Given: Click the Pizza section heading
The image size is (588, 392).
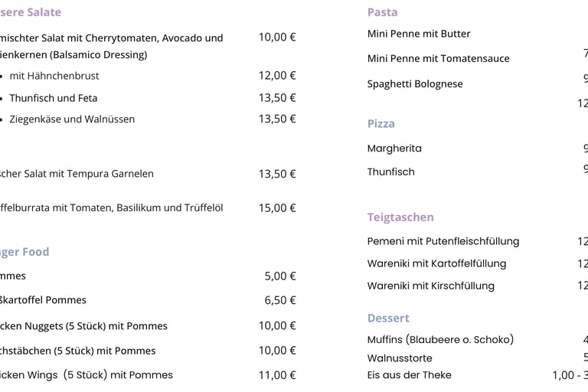Looking at the screenshot, I should [x=381, y=123].
